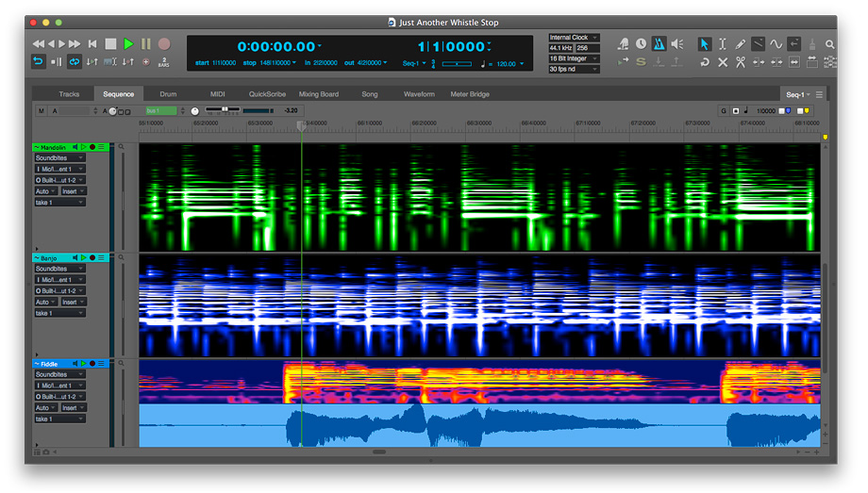Open Mandolin track take 1 dropdown
The width and height of the screenshot is (868, 493).
(x=59, y=203)
